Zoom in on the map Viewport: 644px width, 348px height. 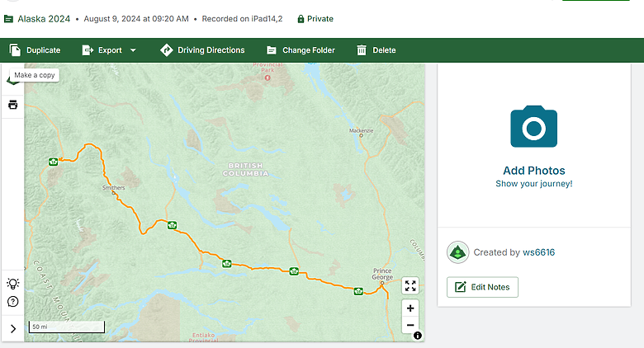pyautogui.click(x=410, y=308)
